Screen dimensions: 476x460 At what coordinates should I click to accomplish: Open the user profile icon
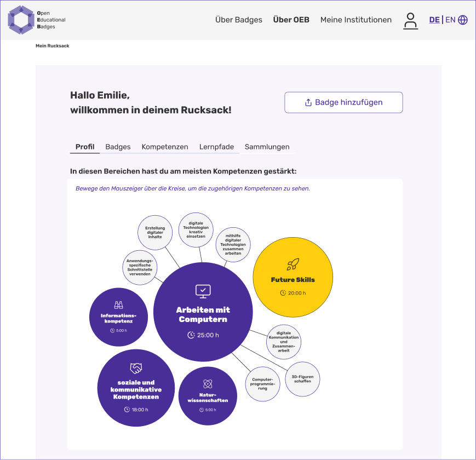pos(410,21)
